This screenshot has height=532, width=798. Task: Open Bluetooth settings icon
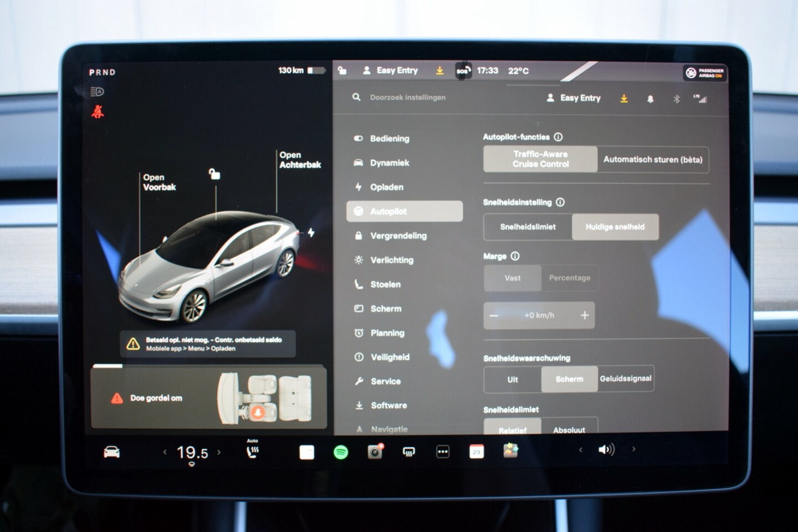[676, 99]
